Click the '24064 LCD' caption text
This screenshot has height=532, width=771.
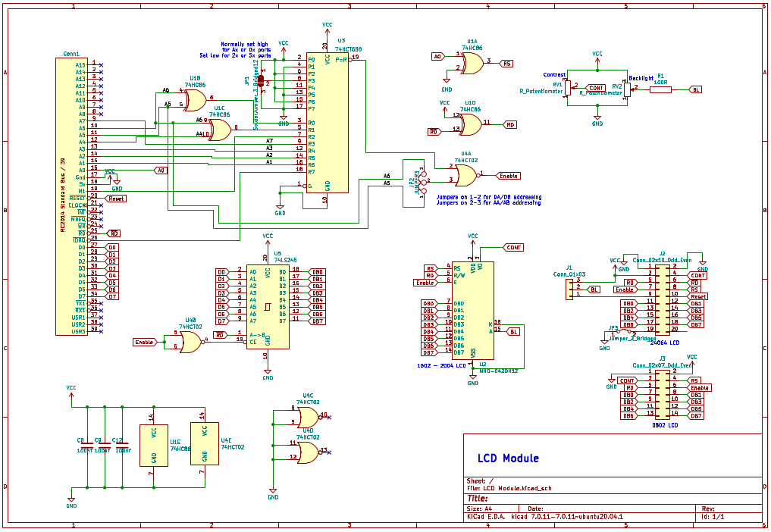click(665, 343)
